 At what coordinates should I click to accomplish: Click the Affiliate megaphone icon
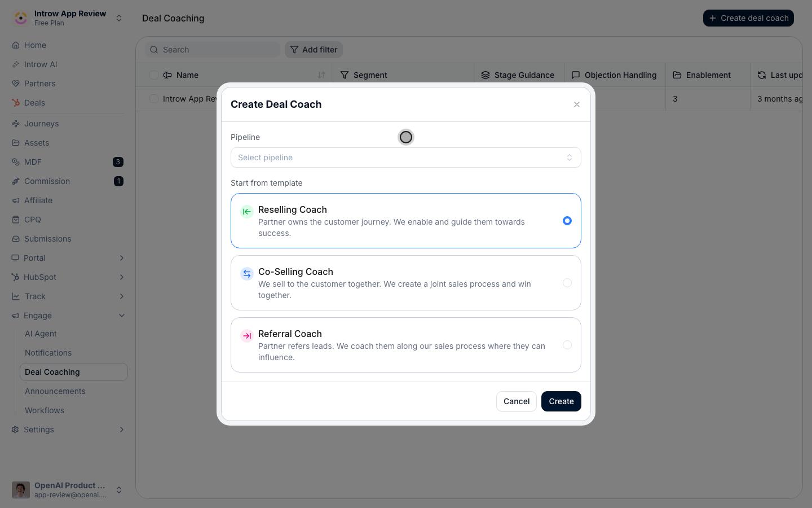(x=16, y=200)
